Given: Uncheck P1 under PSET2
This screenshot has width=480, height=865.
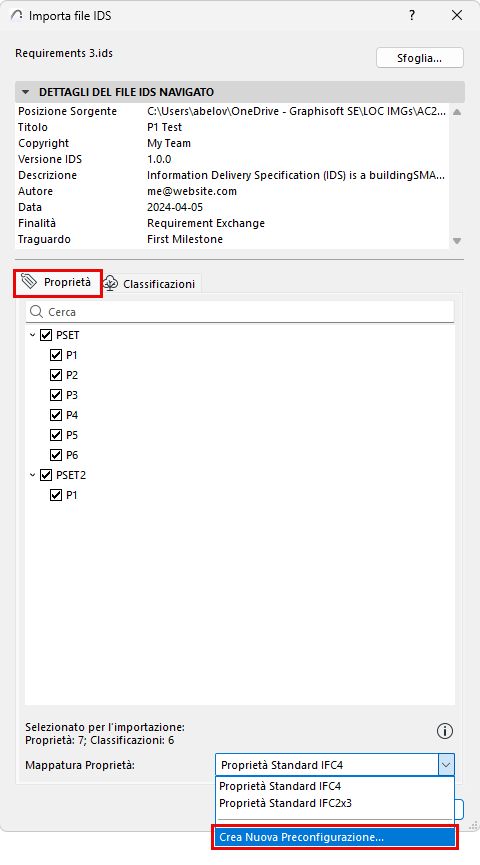Looking at the screenshot, I should click(x=56, y=495).
